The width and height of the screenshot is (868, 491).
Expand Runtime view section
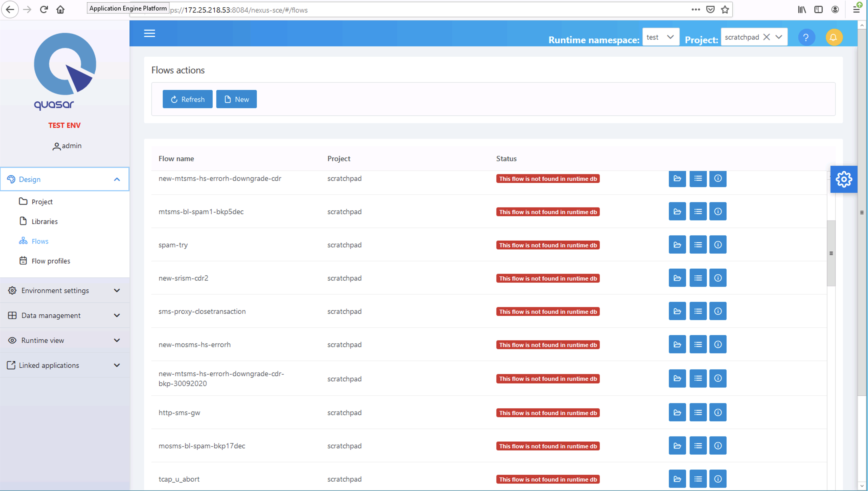click(x=64, y=340)
